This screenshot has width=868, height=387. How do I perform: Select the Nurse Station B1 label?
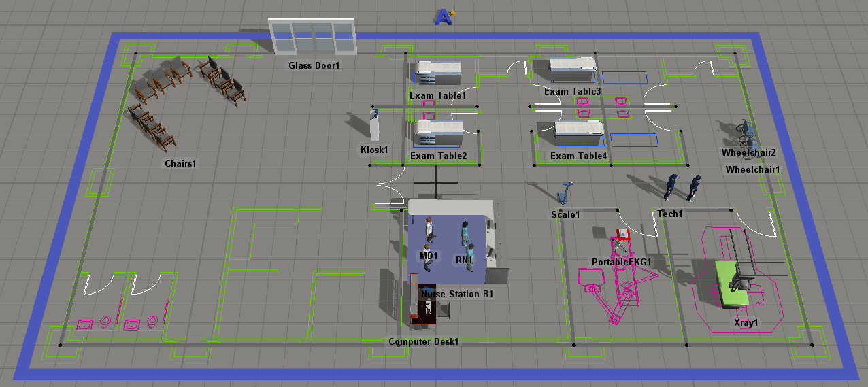pyautogui.click(x=456, y=295)
